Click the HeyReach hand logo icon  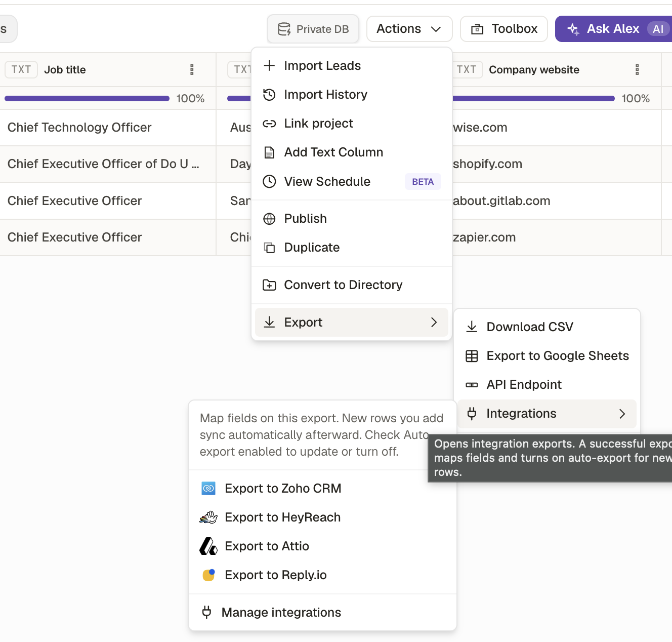pos(208,517)
